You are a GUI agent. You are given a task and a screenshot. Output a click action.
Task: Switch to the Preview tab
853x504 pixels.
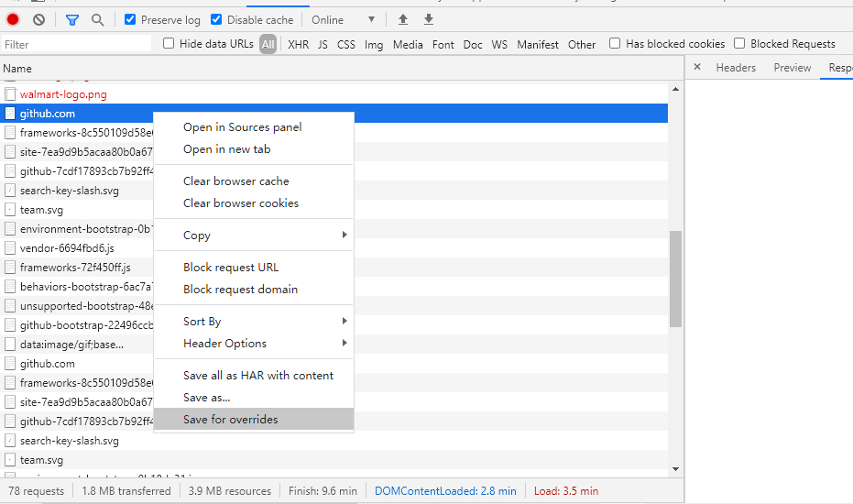tap(792, 68)
